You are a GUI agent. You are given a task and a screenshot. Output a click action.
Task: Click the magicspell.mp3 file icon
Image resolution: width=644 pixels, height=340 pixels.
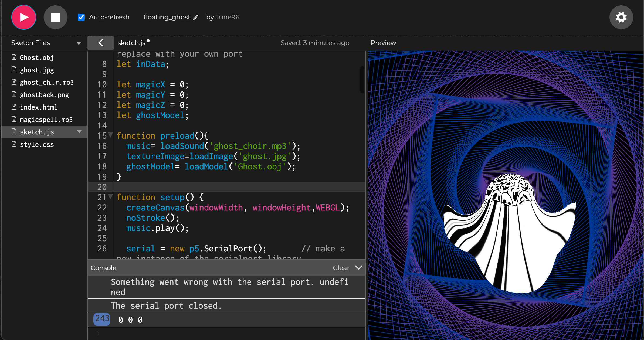(x=14, y=119)
